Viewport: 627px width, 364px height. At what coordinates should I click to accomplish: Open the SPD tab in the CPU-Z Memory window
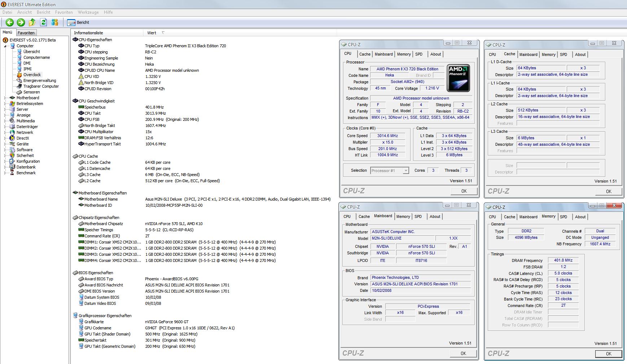click(564, 217)
